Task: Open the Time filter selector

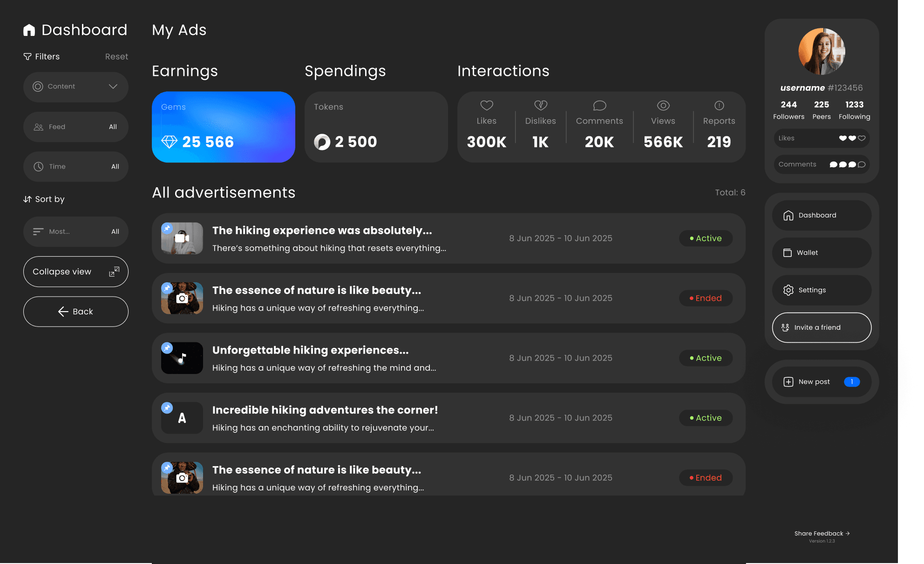Action: tap(76, 167)
